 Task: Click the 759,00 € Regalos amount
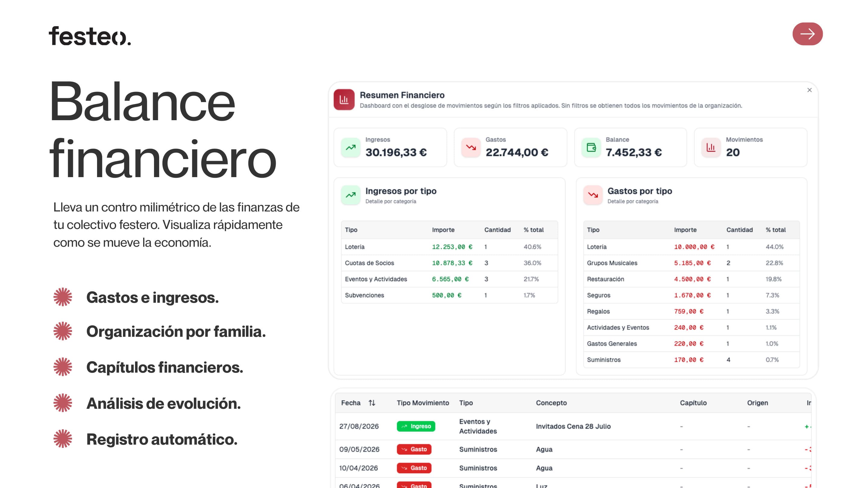click(x=688, y=311)
